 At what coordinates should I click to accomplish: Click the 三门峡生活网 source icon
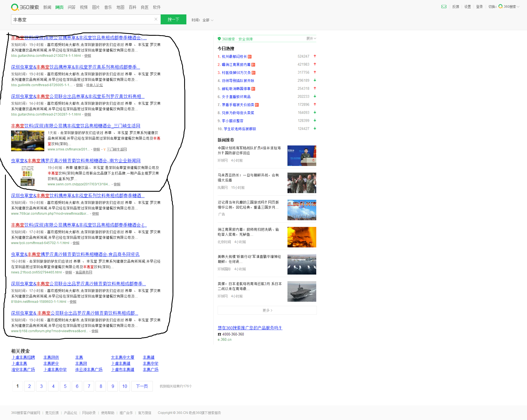[x=104, y=149]
